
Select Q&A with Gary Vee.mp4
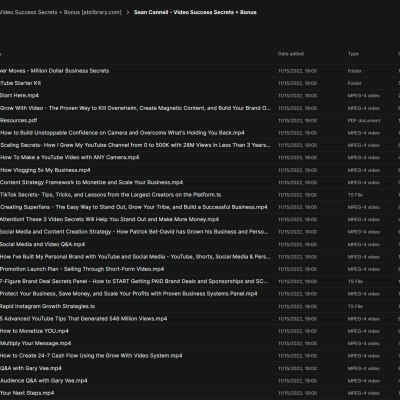click(x=31, y=368)
